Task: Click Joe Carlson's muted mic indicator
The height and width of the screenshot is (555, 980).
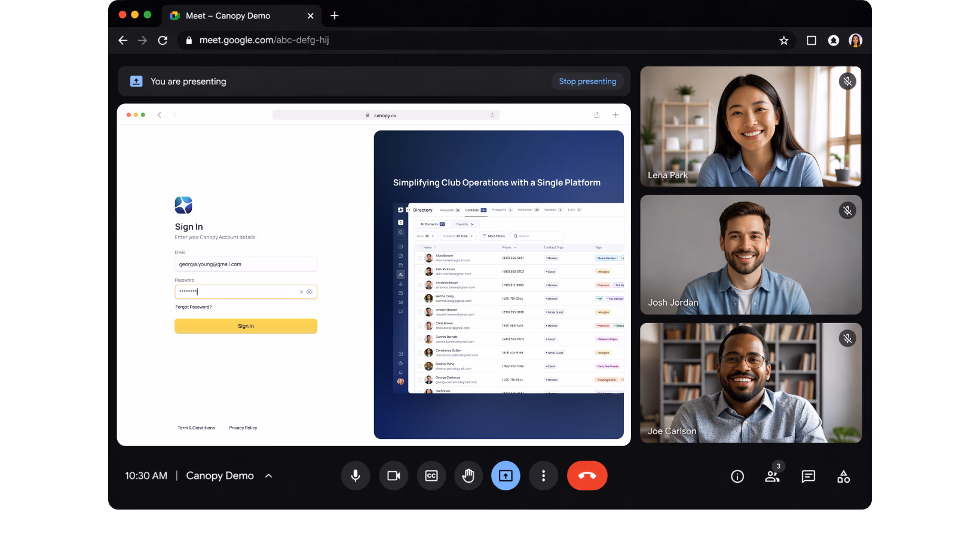Action: click(847, 339)
